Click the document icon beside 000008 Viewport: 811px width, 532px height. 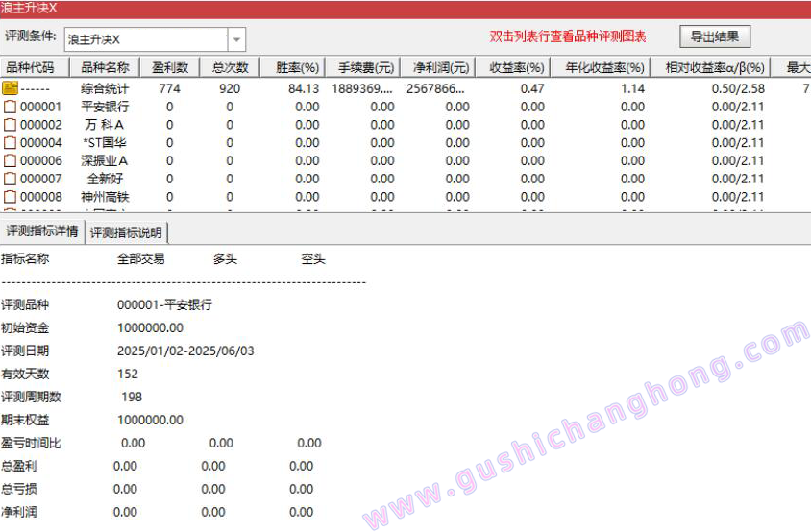point(10,197)
